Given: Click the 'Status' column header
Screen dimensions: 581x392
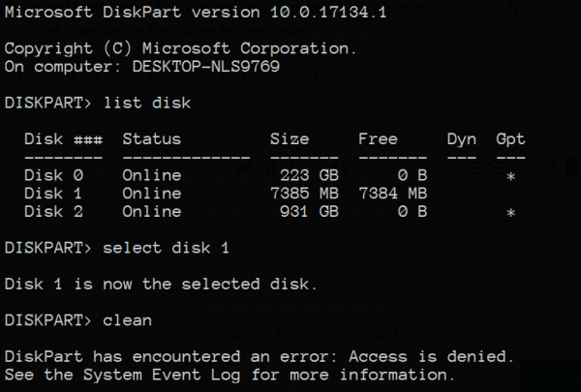Looking at the screenshot, I should pyautogui.click(x=151, y=139).
